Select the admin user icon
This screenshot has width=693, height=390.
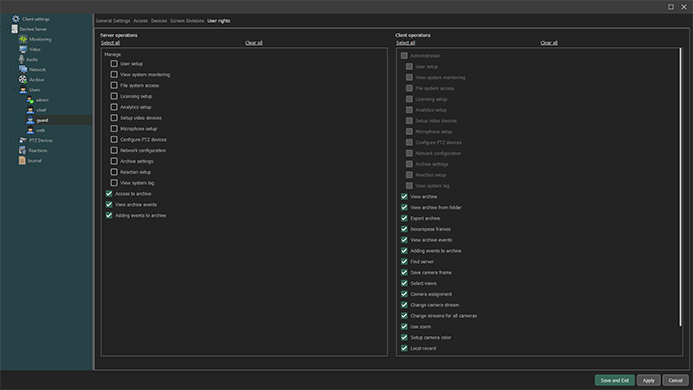30,100
